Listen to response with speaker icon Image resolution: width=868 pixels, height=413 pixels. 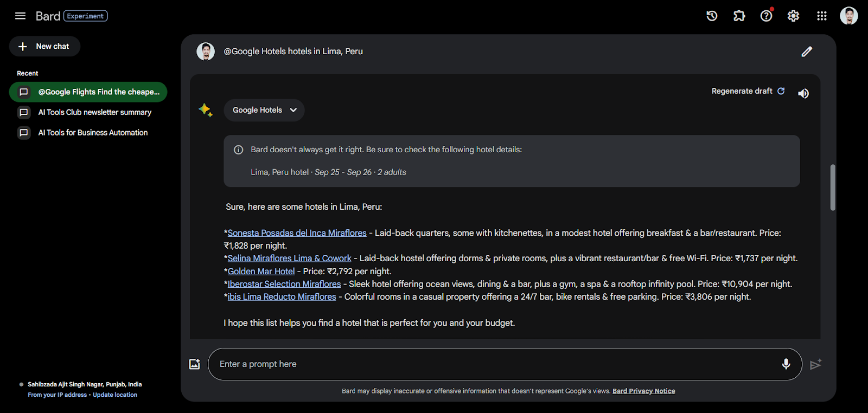click(803, 93)
